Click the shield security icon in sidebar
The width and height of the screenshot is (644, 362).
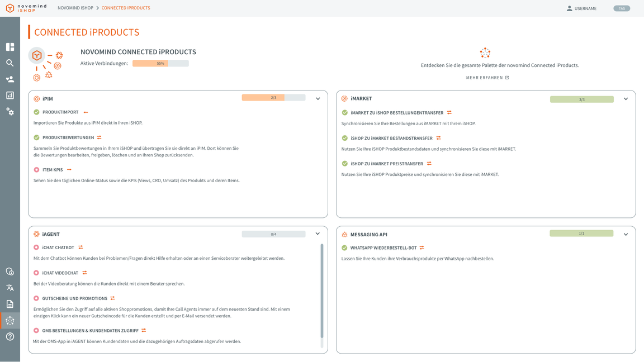(10, 271)
